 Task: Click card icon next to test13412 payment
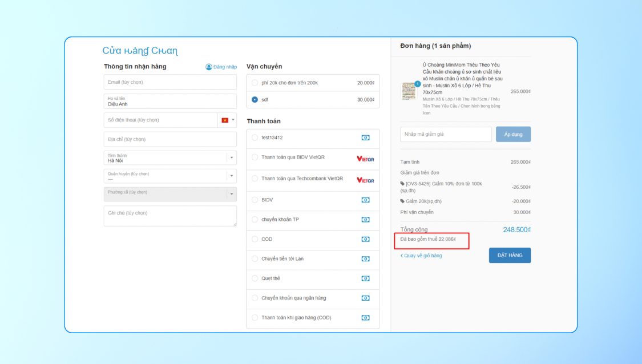pyautogui.click(x=365, y=137)
